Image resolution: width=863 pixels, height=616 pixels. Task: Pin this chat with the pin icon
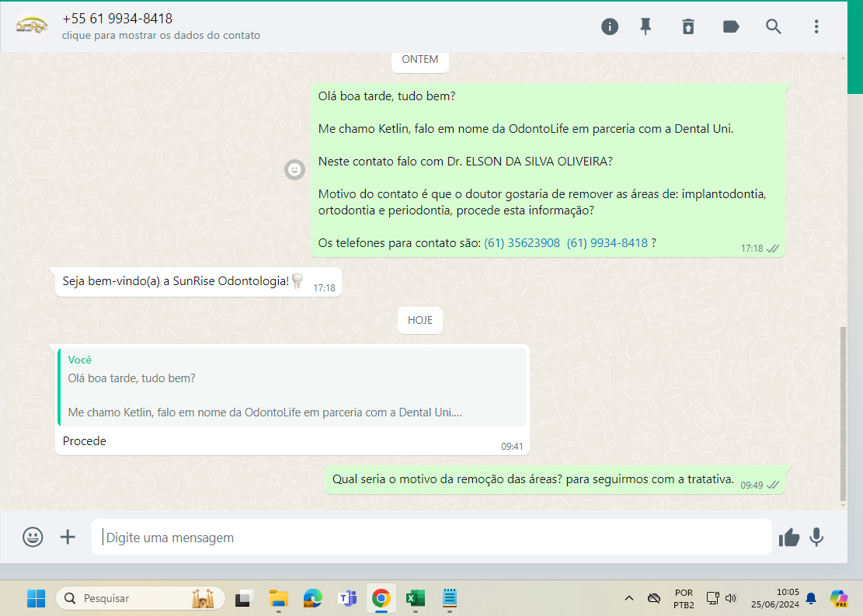(646, 26)
